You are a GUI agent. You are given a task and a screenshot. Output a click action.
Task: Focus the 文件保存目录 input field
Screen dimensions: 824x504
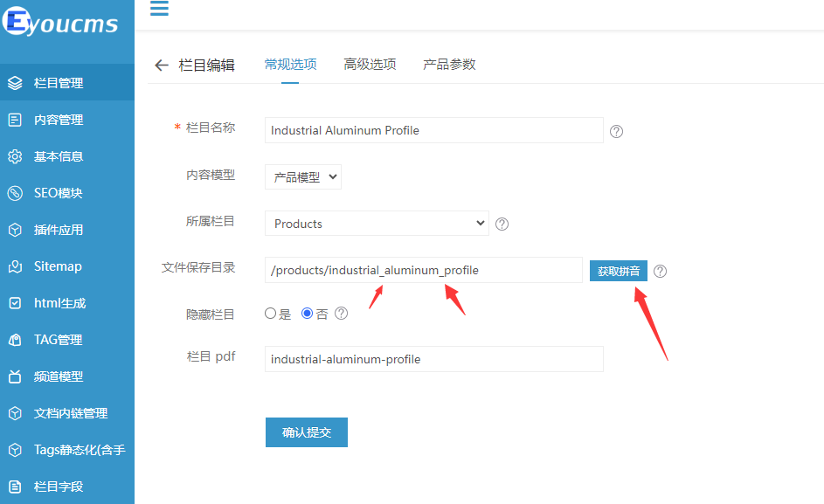tap(424, 270)
